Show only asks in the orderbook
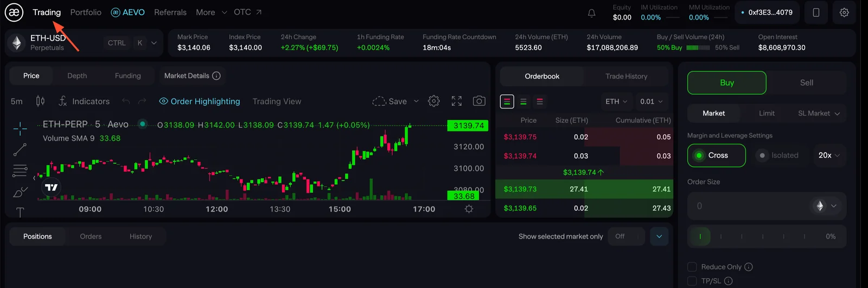The width and height of the screenshot is (868, 288). pos(540,102)
